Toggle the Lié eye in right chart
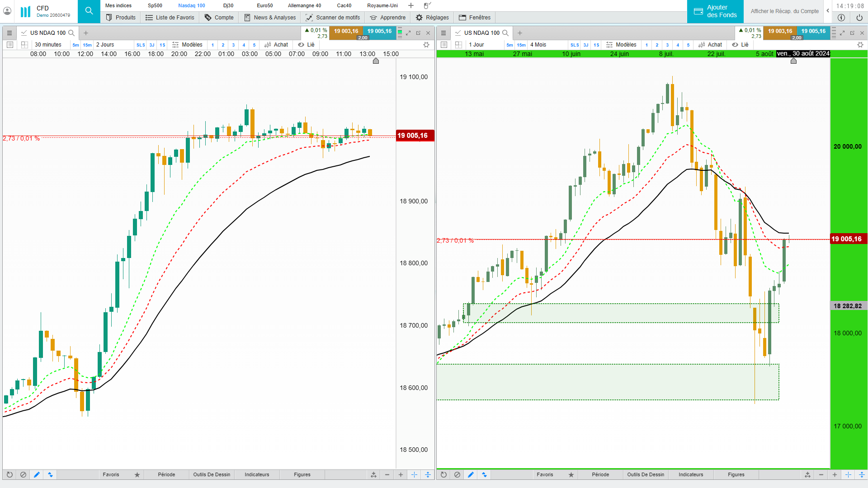 (735, 45)
